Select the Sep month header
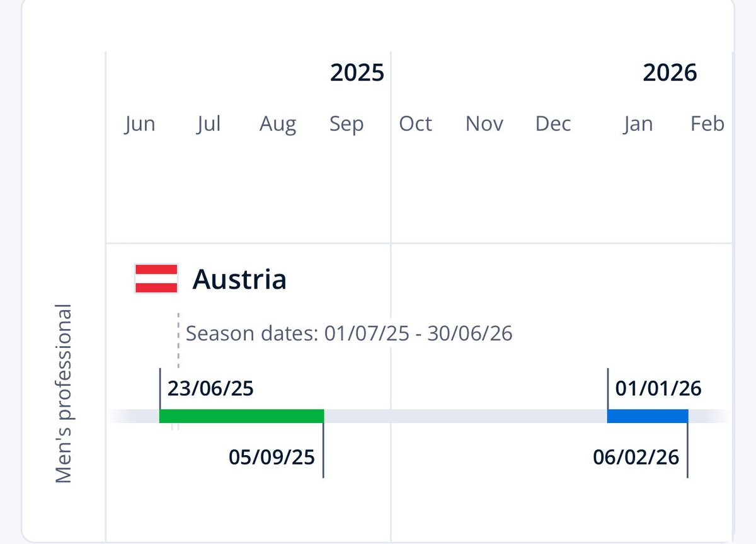 346,125
